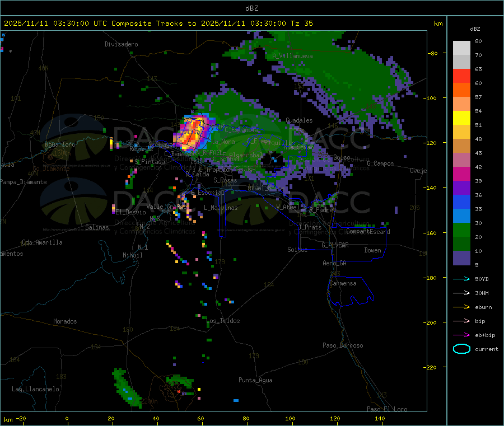Click the '-120' tick on the right axis
The width and height of the screenshot is (504, 426).
tap(431, 143)
